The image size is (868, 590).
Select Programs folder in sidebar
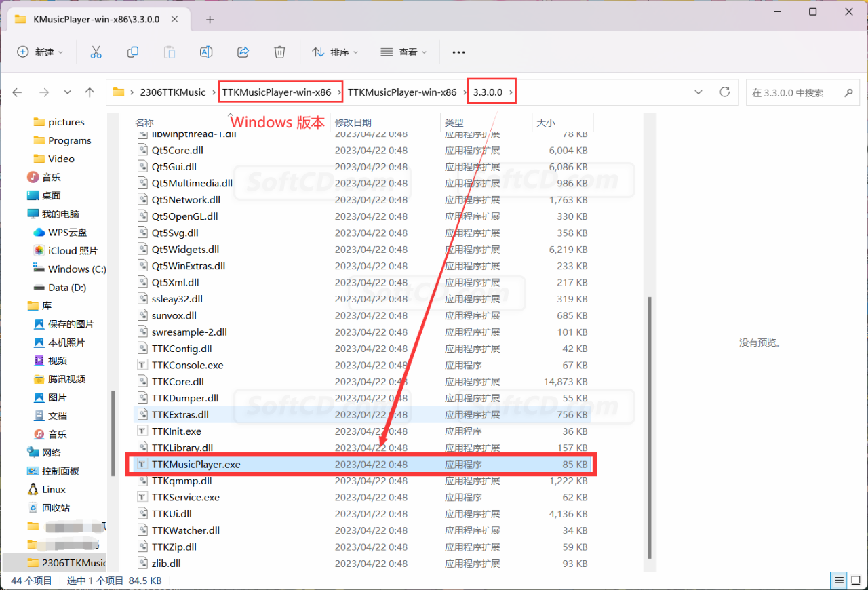click(x=69, y=140)
